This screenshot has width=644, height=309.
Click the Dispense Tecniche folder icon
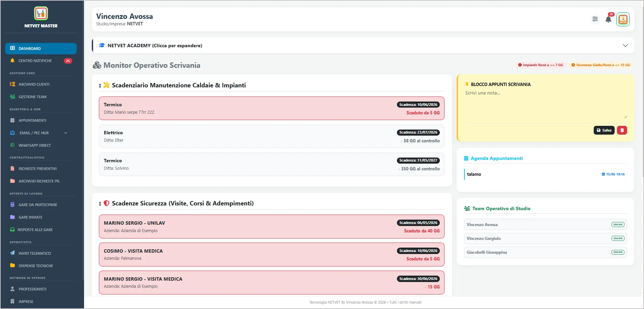tap(12, 265)
